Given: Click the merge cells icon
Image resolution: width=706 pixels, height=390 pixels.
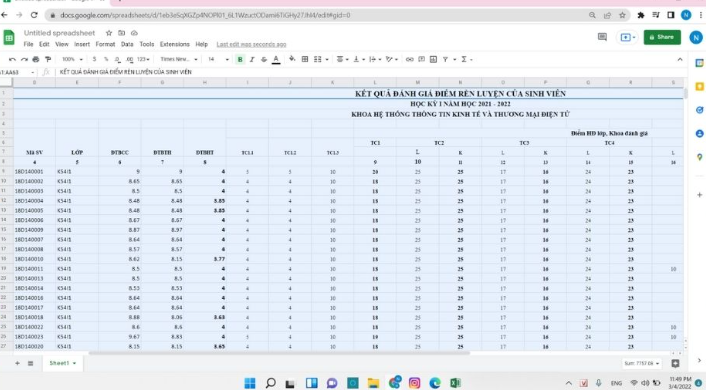Looking at the screenshot, I should pos(318,59).
